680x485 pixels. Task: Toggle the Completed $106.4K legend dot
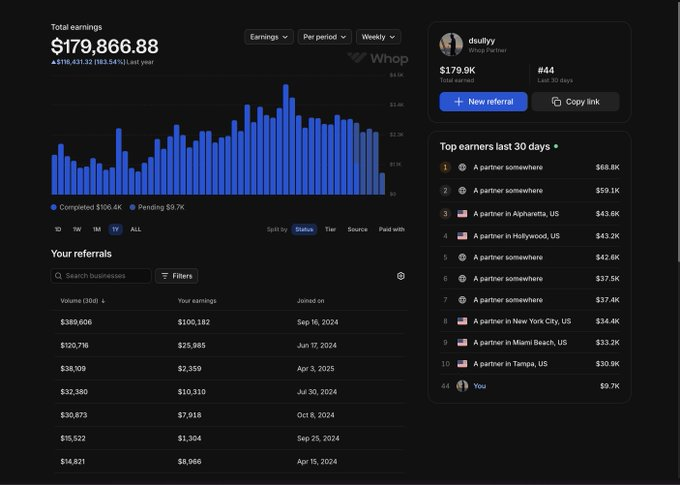[54, 207]
